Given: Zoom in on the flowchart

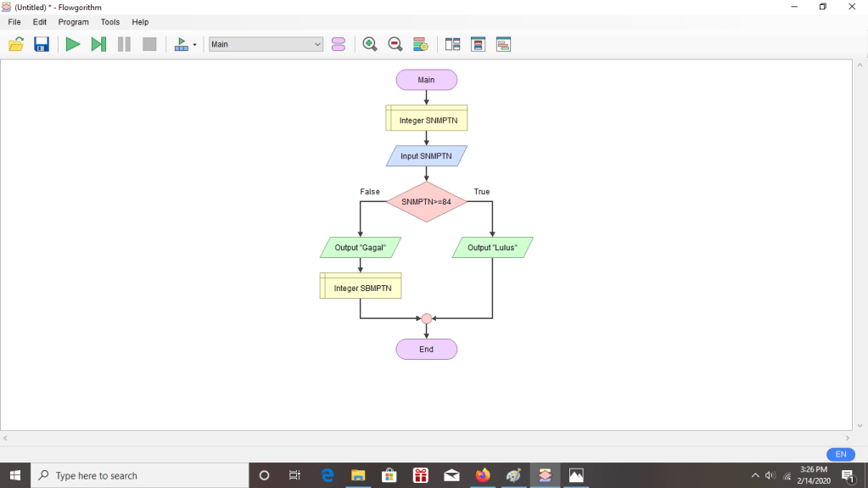Looking at the screenshot, I should [x=370, y=44].
